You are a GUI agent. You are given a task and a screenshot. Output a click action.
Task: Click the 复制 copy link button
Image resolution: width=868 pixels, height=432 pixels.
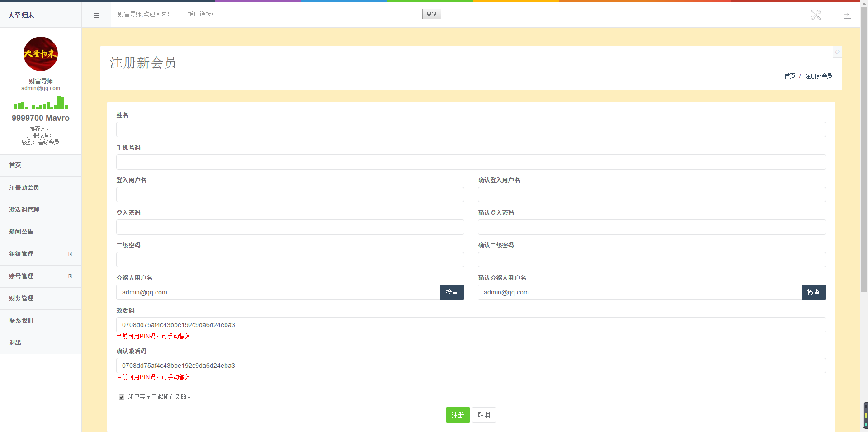(x=431, y=14)
